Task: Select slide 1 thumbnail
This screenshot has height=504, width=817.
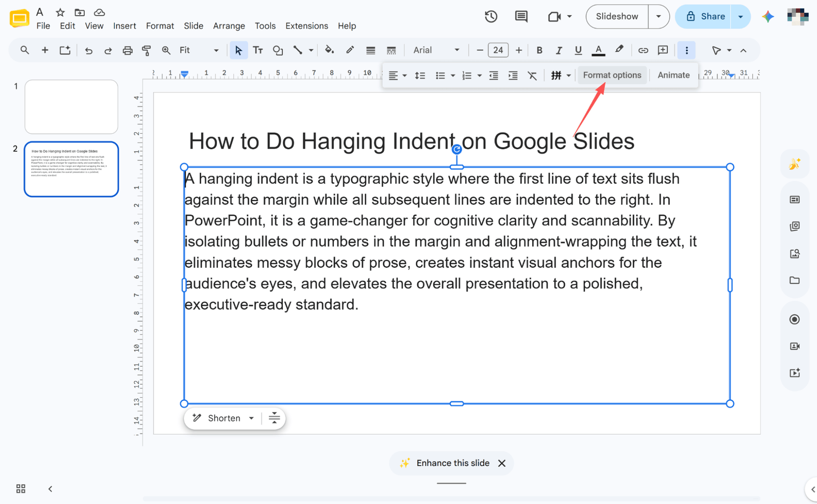Action: tap(71, 107)
